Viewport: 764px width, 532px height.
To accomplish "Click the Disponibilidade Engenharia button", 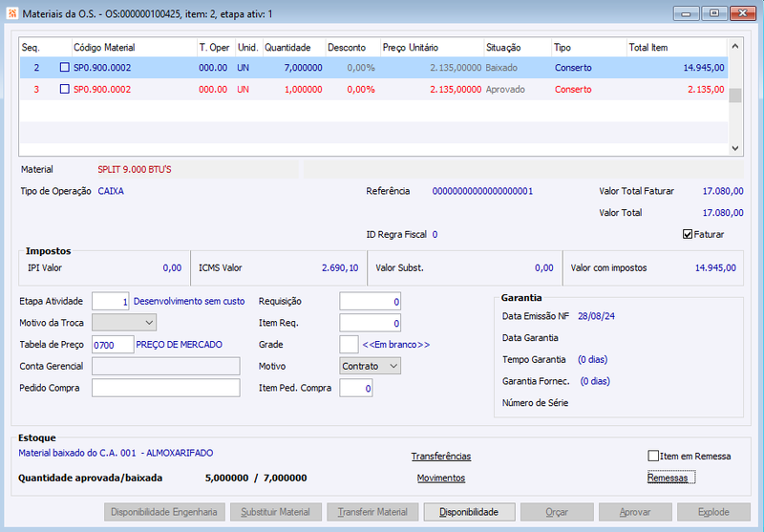I will pyautogui.click(x=164, y=512).
